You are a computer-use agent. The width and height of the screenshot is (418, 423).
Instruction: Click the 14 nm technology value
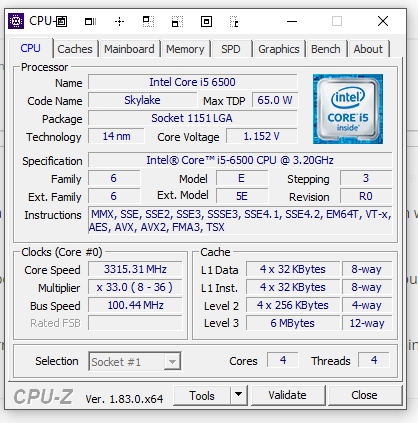116,136
